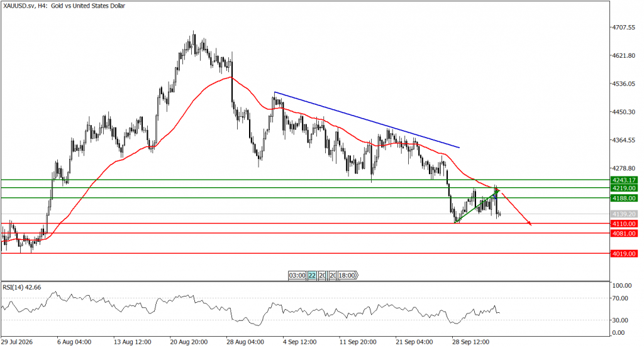Select the 4219.00 green level price tag
Viewport: 644px width, 348px height.
(x=624, y=188)
